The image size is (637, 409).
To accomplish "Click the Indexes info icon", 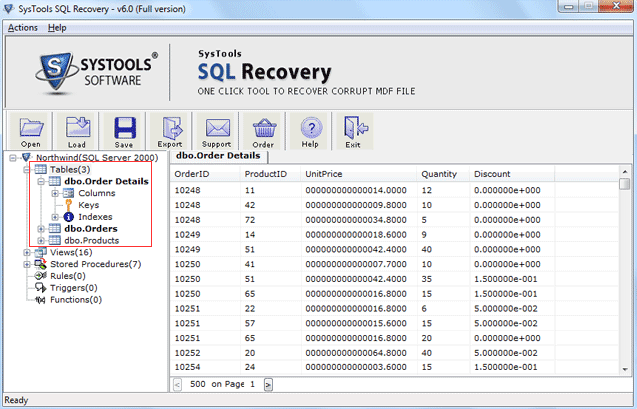I will click(x=69, y=217).
